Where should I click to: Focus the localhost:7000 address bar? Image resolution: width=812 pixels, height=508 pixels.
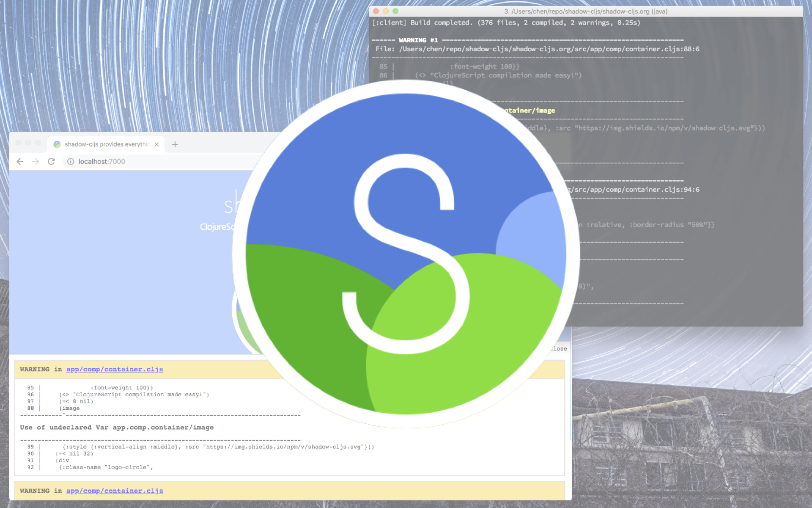coord(101,161)
